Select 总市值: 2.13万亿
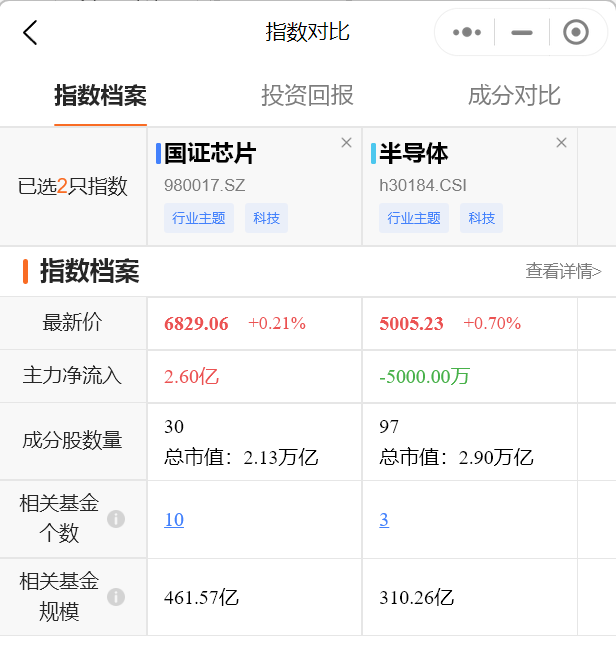 241,457
